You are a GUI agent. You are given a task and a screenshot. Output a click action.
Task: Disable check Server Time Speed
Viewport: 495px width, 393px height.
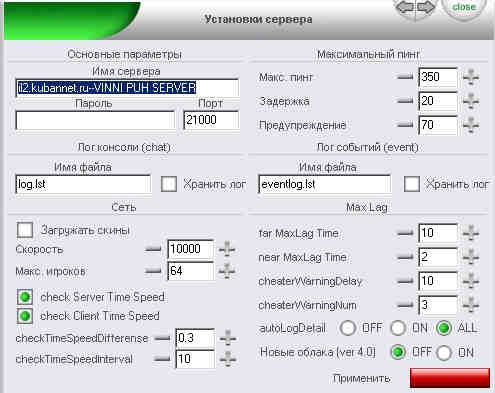click(x=25, y=297)
